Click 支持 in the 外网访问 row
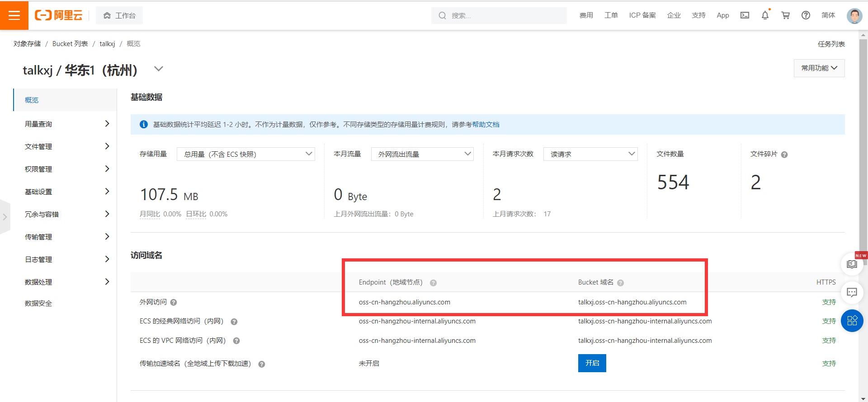Image resolution: width=868 pixels, height=402 pixels. click(829, 302)
